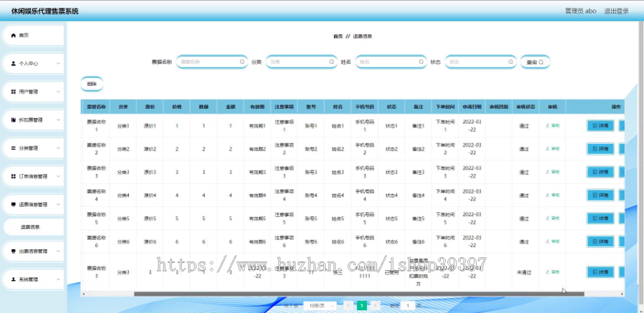Click the jump-to-page number input

tap(407, 306)
